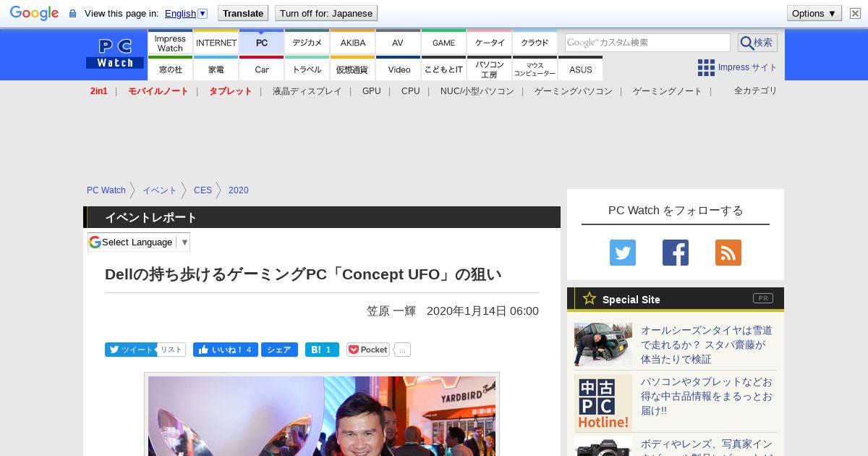868x456 pixels.
Task: Select the PC tab
Action: (262, 43)
